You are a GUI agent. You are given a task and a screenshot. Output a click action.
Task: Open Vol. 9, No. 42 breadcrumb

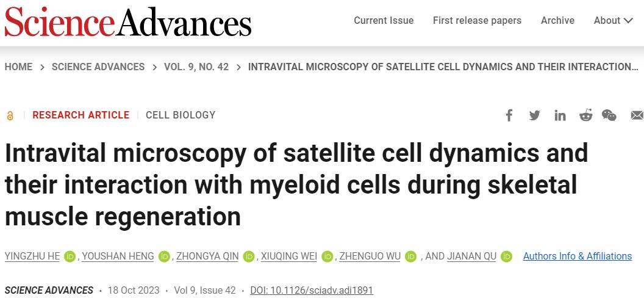196,67
